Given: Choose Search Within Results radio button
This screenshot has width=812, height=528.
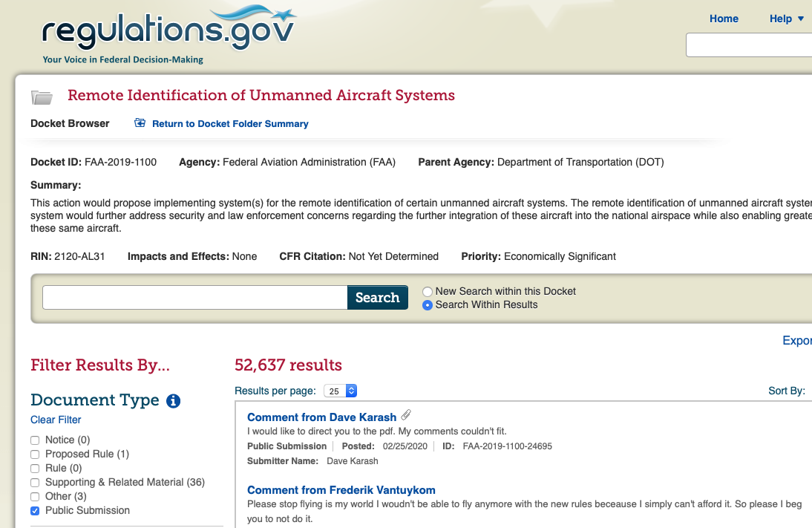Looking at the screenshot, I should click(x=428, y=305).
